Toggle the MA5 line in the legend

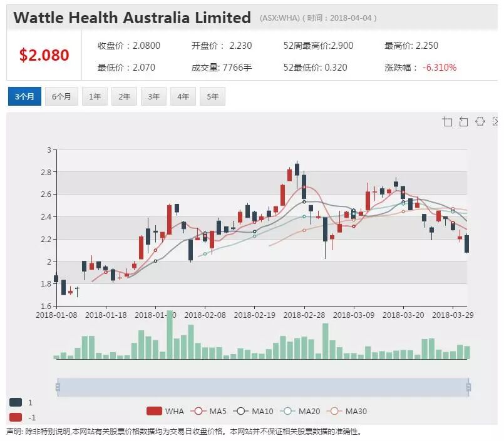(x=208, y=411)
